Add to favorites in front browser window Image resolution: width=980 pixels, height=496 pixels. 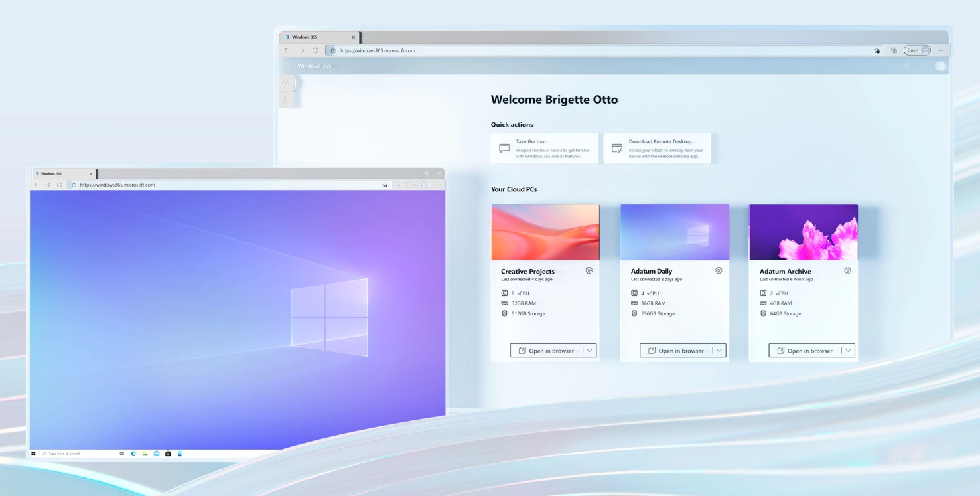(385, 185)
